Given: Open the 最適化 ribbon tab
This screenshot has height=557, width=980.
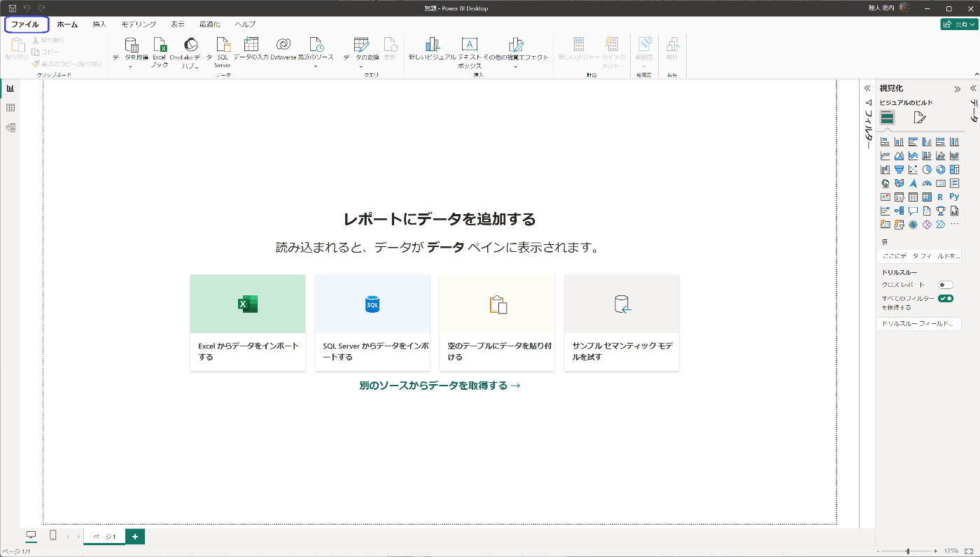Looking at the screenshot, I should coord(209,24).
